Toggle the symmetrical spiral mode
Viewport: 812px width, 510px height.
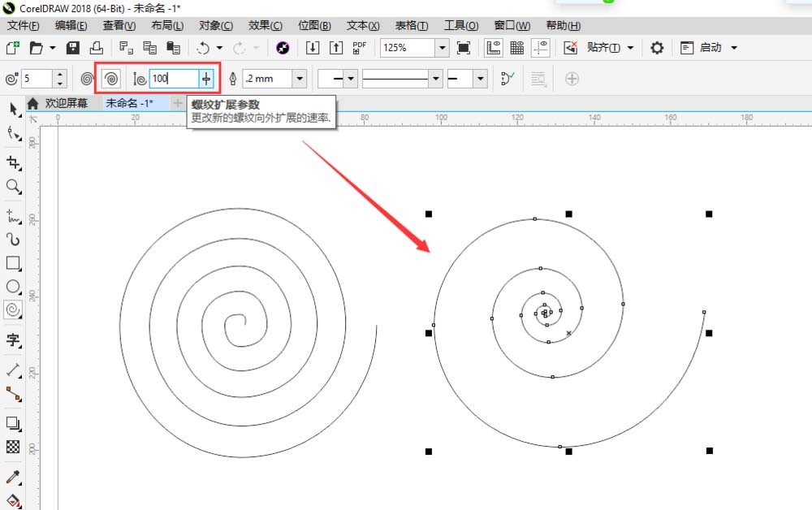pyautogui.click(x=88, y=79)
